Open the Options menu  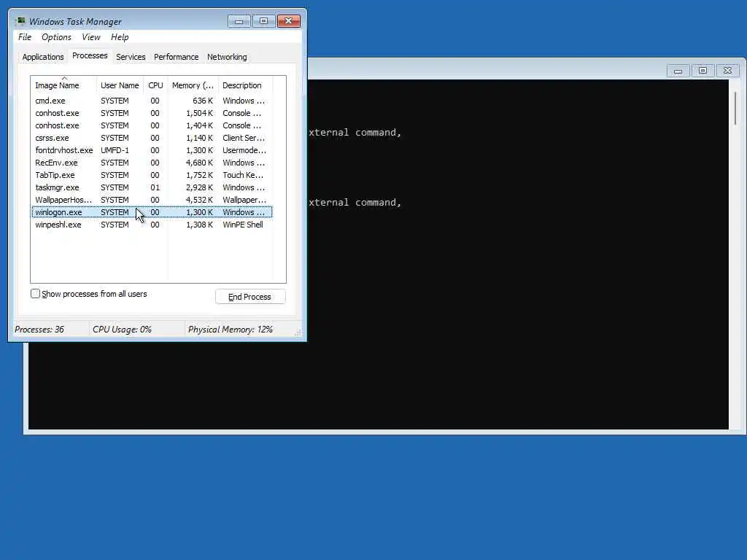(x=56, y=37)
